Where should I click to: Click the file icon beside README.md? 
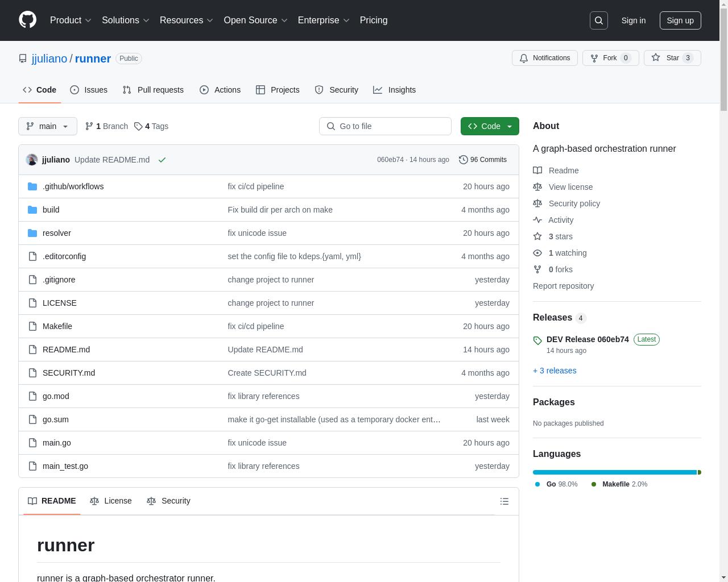click(32, 350)
